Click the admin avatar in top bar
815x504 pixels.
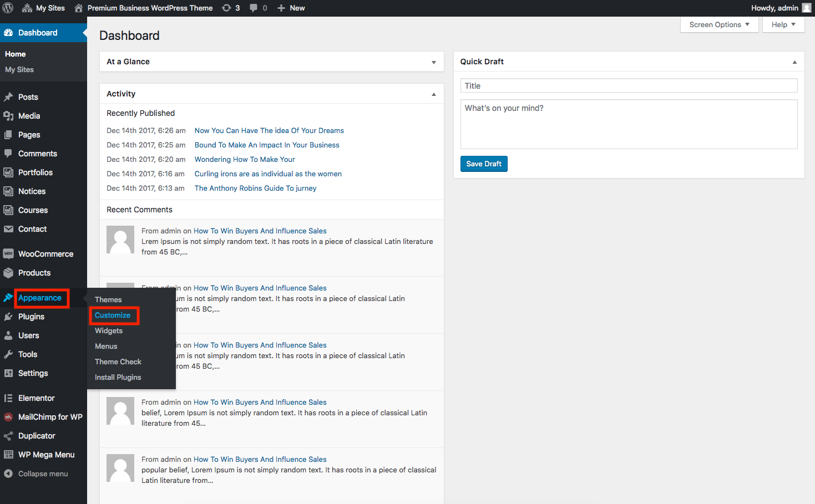(807, 8)
